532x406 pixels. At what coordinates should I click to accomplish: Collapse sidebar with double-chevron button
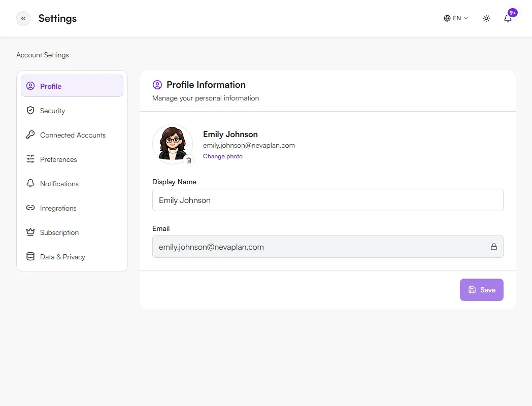(23, 18)
